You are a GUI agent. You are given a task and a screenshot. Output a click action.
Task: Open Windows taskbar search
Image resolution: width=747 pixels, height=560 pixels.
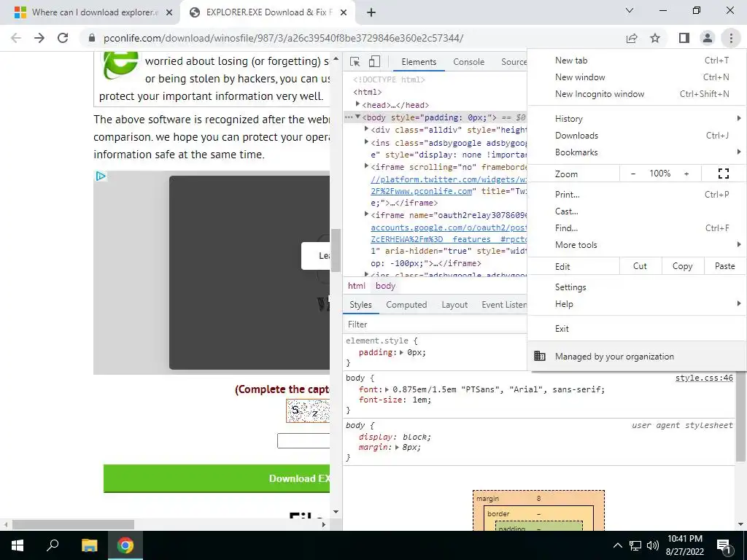tap(53, 545)
